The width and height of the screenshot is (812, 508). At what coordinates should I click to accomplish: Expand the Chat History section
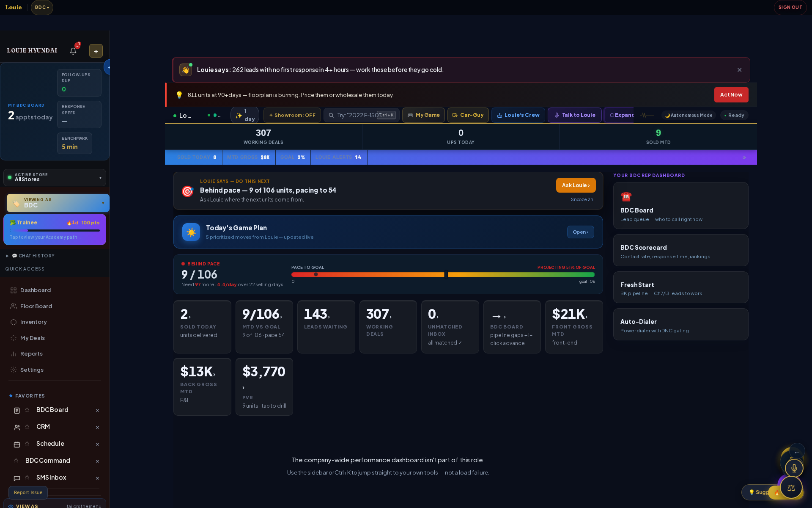coord(30,256)
